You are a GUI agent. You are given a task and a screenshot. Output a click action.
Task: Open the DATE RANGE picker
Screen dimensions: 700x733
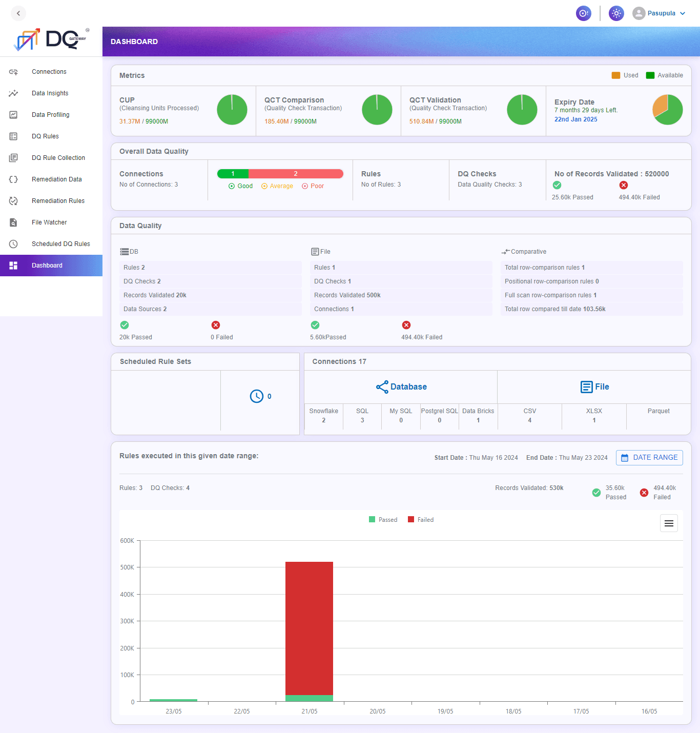[649, 458]
